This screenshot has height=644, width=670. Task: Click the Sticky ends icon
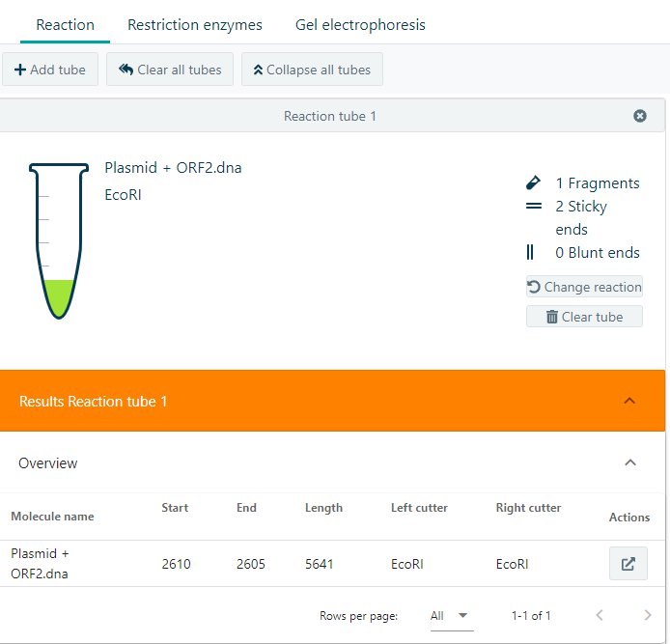[531, 207]
